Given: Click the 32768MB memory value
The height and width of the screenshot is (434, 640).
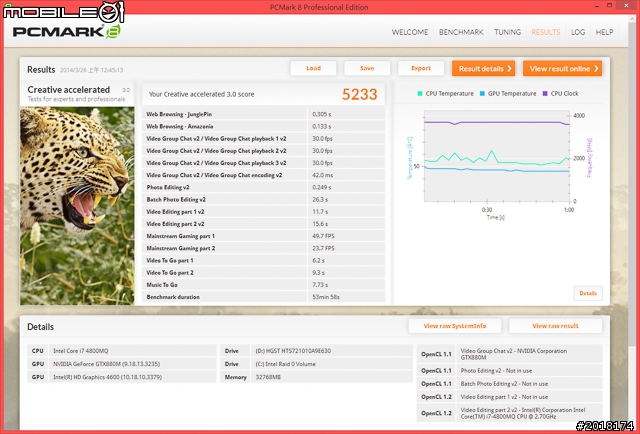Looking at the screenshot, I should click(x=268, y=377).
